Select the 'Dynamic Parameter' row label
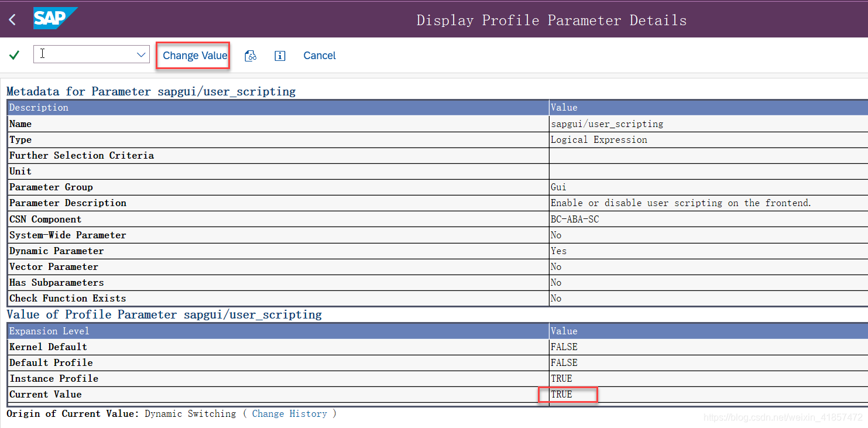 57,251
